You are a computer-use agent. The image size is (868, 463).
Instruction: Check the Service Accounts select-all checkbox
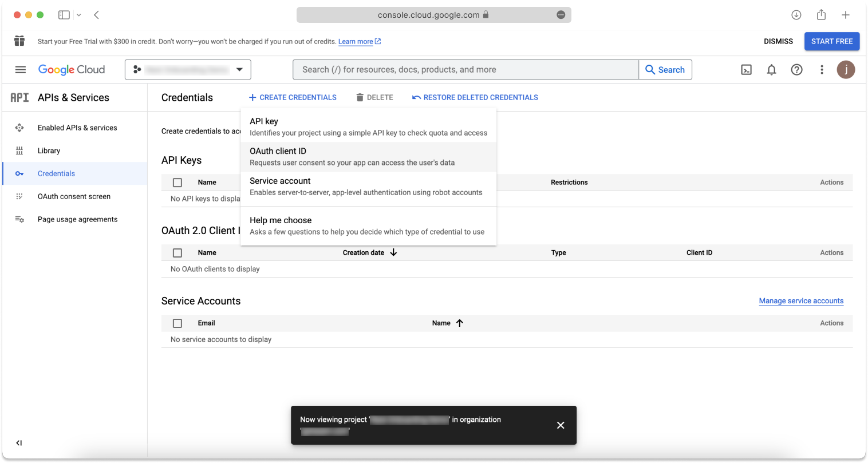coord(177,322)
